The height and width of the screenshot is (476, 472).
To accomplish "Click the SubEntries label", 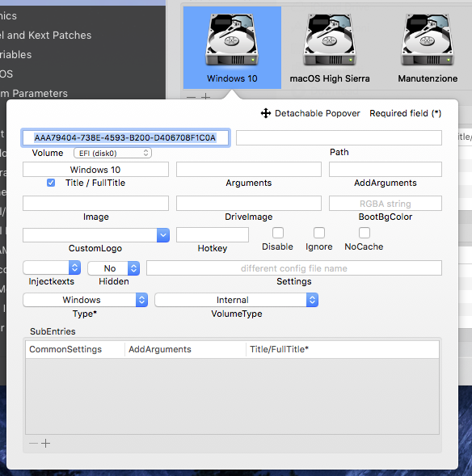I will click(53, 331).
